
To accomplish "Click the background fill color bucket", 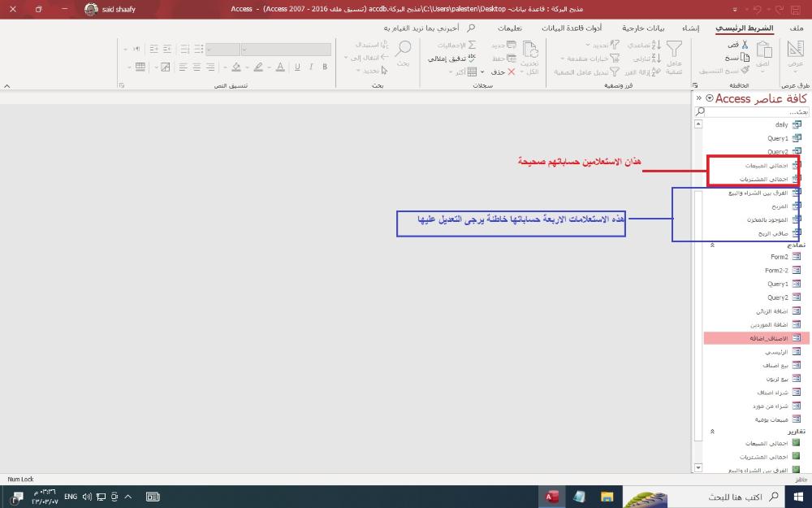I will pos(236,67).
